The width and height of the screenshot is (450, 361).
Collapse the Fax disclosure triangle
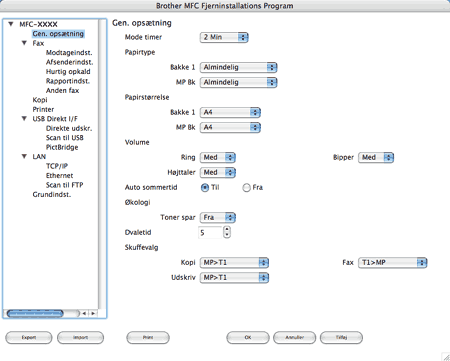24,43
